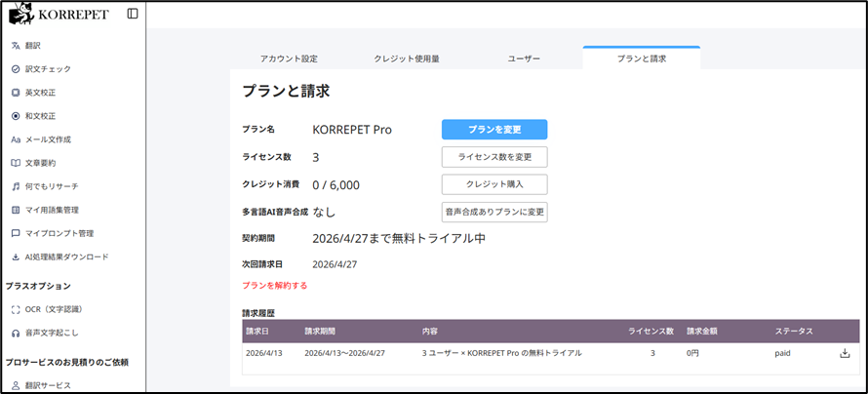Image resolution: width=868 pixels, height=394 pixels.
Task: Collapse the sidebar using the panel toggle icon
Action: (133, 14)
